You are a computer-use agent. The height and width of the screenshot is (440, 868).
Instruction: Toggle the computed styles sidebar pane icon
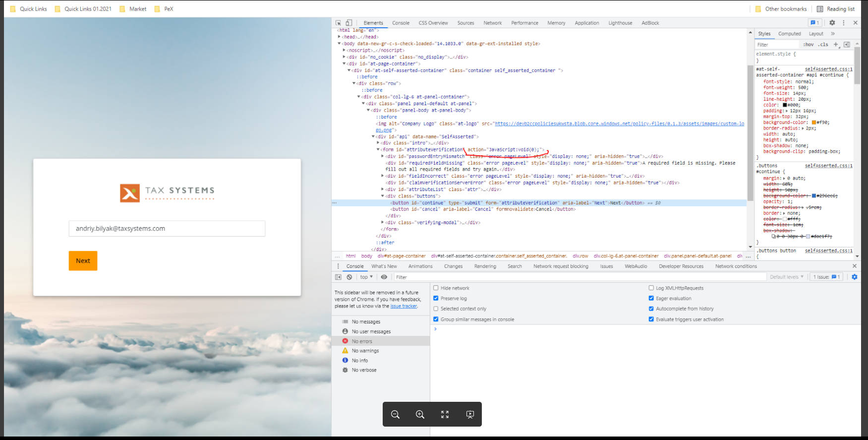(x=847, y=45)
